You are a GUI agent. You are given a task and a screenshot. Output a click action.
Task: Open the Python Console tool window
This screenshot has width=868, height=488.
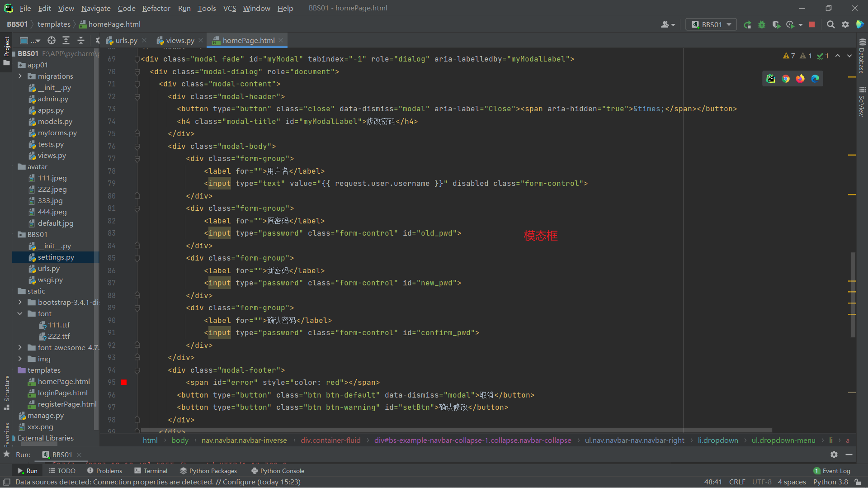278,471
